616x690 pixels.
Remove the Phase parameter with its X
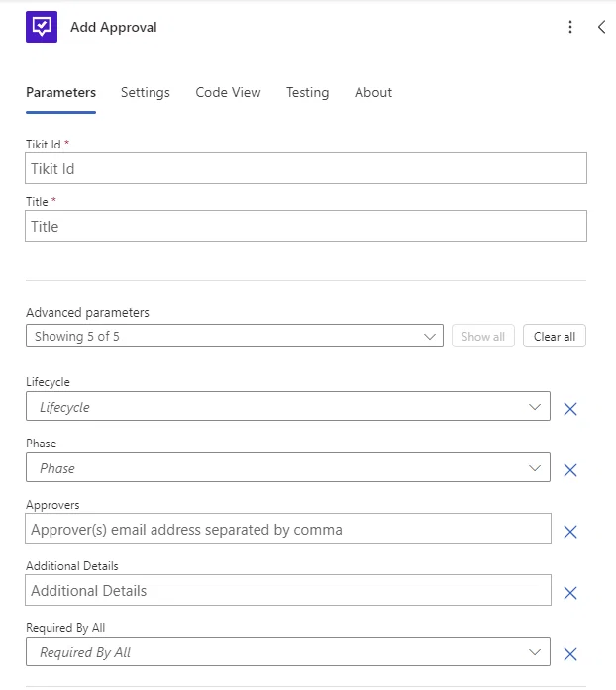coord(570,470)
